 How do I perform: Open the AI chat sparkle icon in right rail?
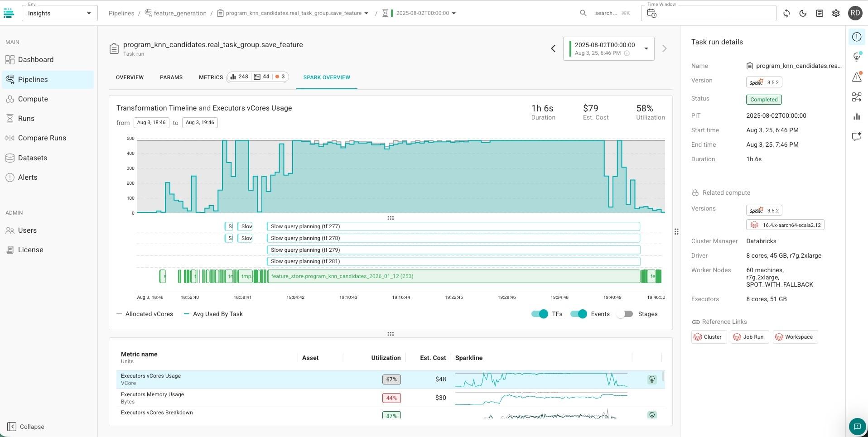[857, 136]
